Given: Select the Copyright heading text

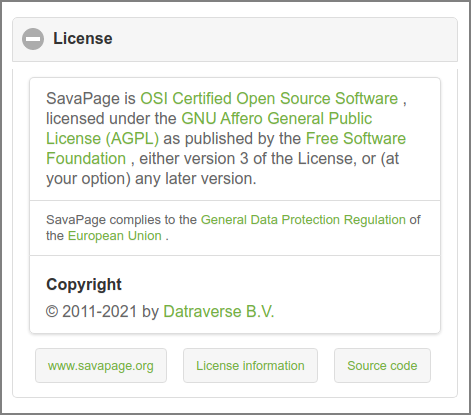Looking at the screenshot, I should pos(84,284).
